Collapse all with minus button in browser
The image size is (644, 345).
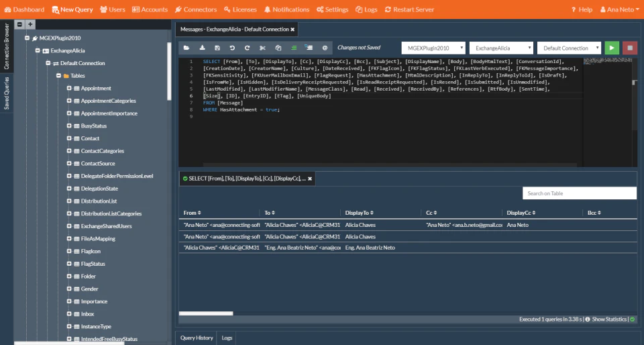(19, 24)
